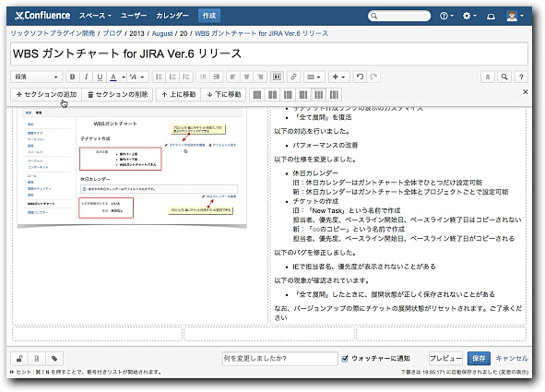Toggle the page layout button
This screenshot has width=545, height=392.
(x=277, y=77)
